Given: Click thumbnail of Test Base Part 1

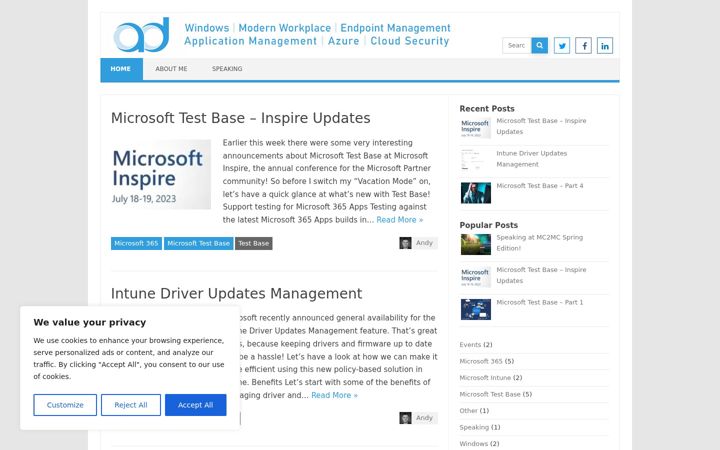Looking at the screenshot, I should coord(476,309).
